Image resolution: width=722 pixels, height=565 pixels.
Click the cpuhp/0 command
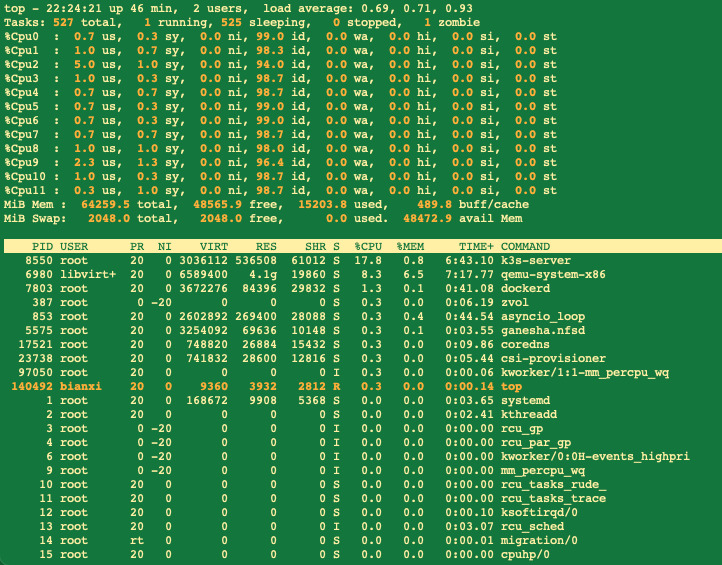(x=525, y=554)
